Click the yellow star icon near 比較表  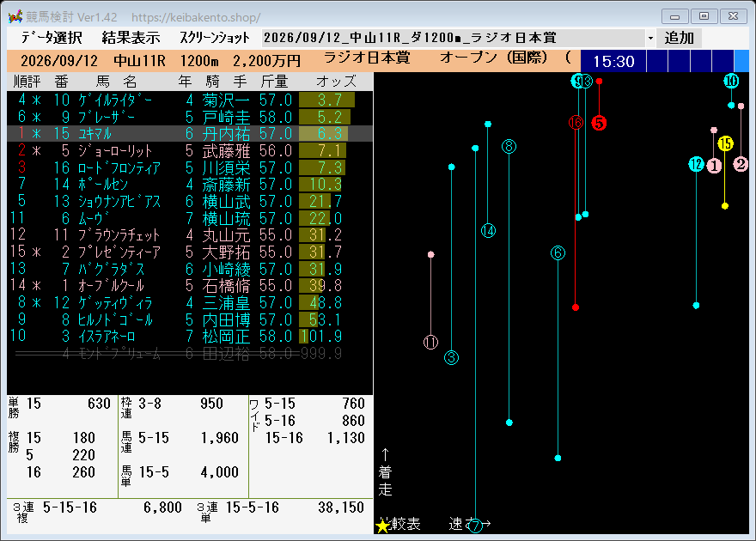382,526
